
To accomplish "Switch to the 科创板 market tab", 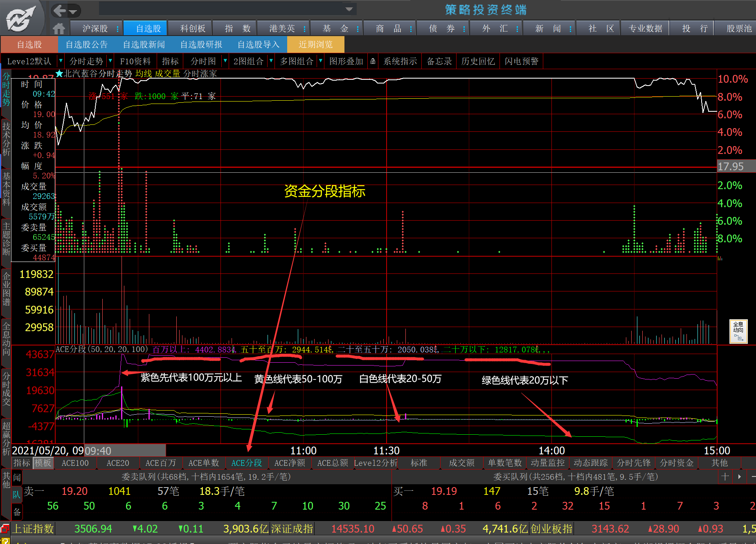I will coord(193,28).
